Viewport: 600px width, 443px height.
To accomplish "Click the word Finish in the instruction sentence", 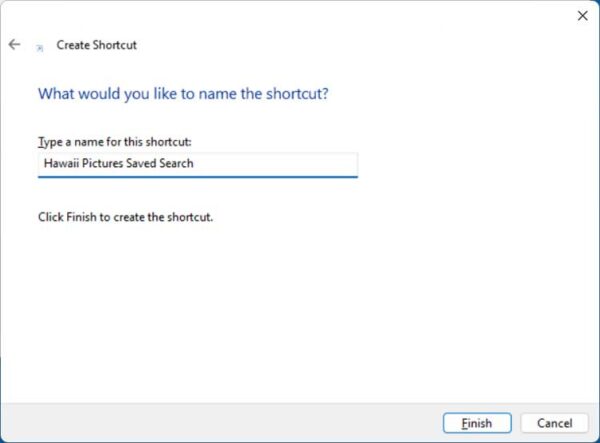I will coord(81,217).
